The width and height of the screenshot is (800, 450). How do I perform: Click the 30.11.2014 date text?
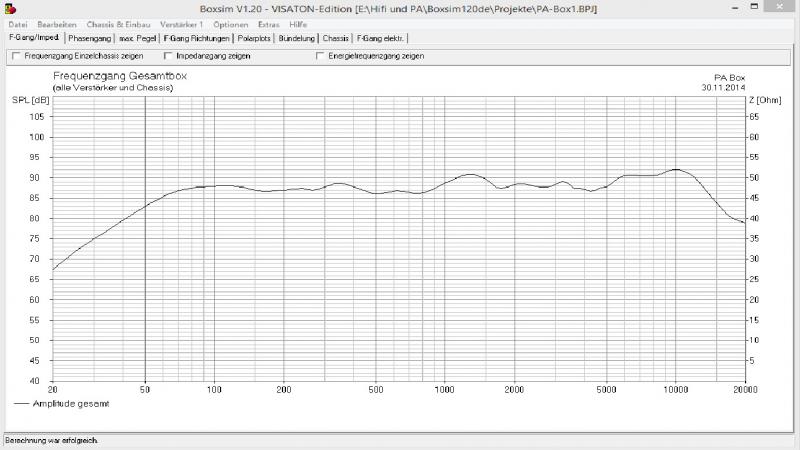click(x=723, y=88)
